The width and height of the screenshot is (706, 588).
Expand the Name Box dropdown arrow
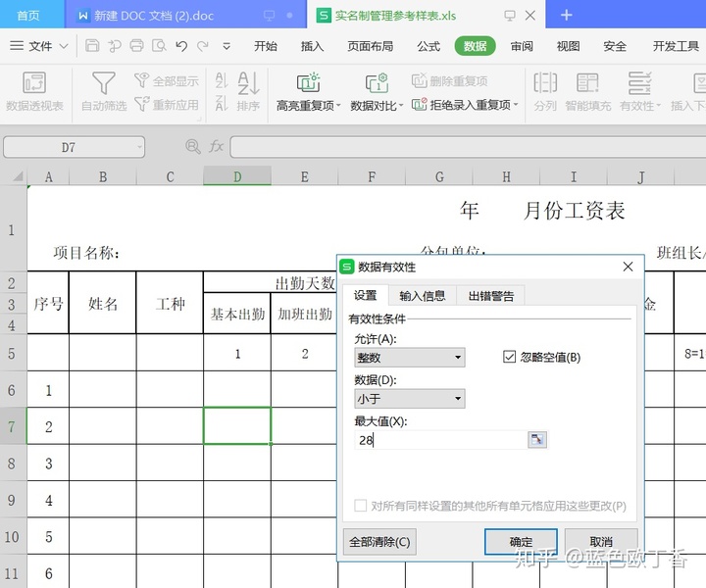(x=139, y=147)
